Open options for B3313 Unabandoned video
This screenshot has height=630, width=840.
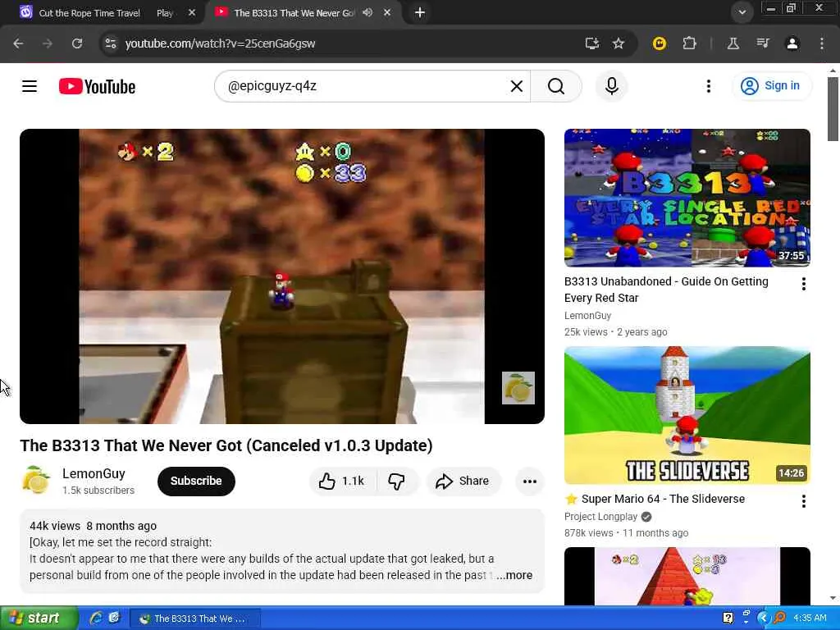point(803,284)
